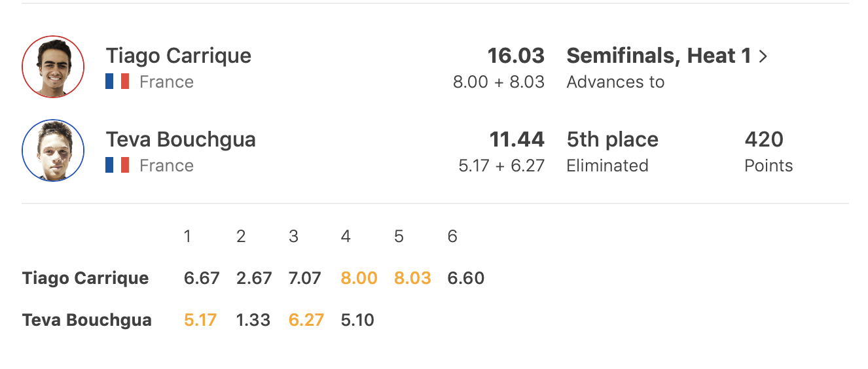The width and height of the screenshot is (868, 369).
Task: Open Semifinals, Heat 1 link
Action: pos(659,56)
